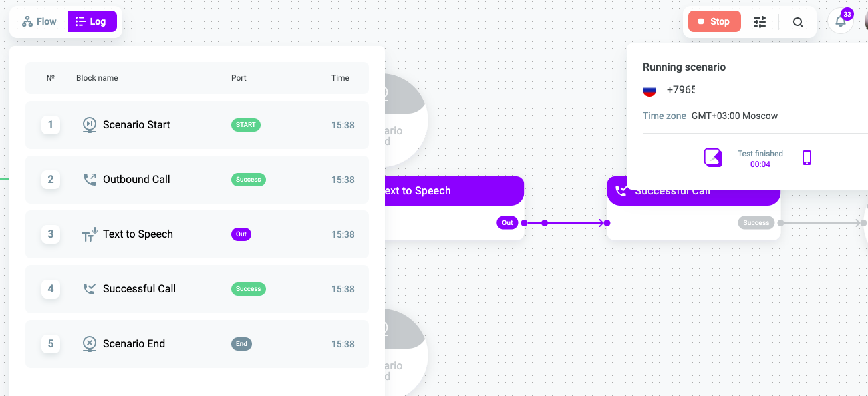Select the Log view tab
The width and height of the screenshot is (868, 396).
tap(92, 21)
